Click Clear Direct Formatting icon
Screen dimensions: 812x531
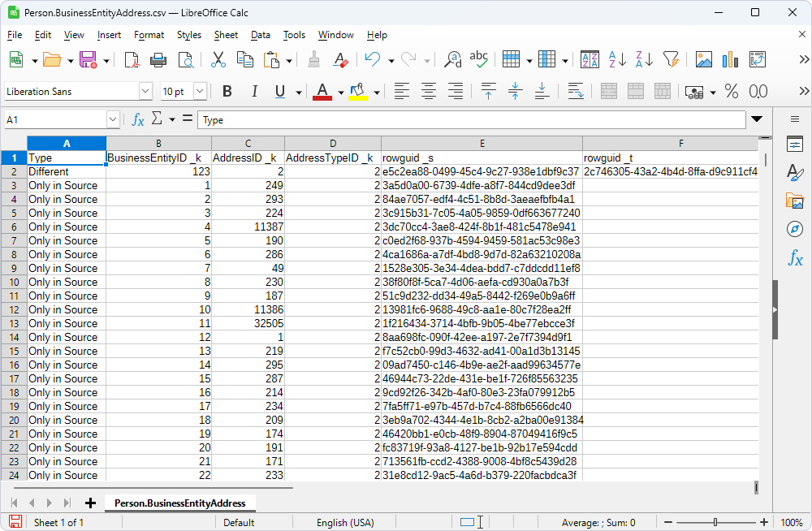(340, 60)
